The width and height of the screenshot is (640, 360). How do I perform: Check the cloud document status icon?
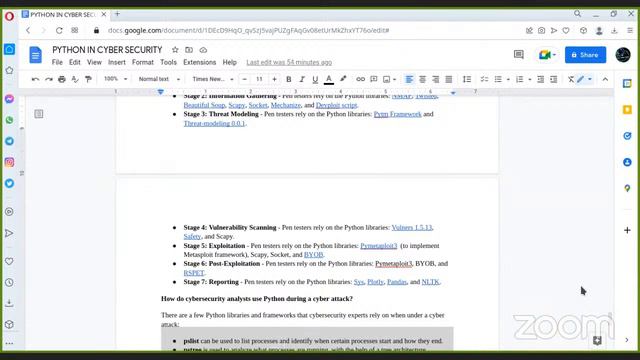(203, 50)
